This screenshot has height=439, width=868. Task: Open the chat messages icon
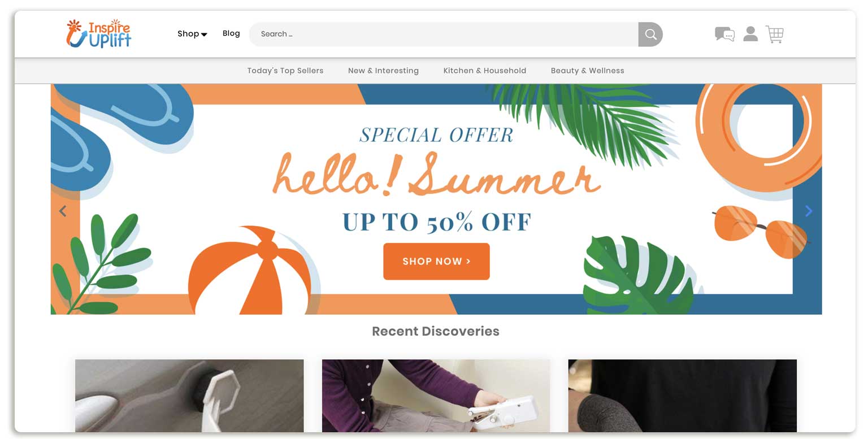724,34
